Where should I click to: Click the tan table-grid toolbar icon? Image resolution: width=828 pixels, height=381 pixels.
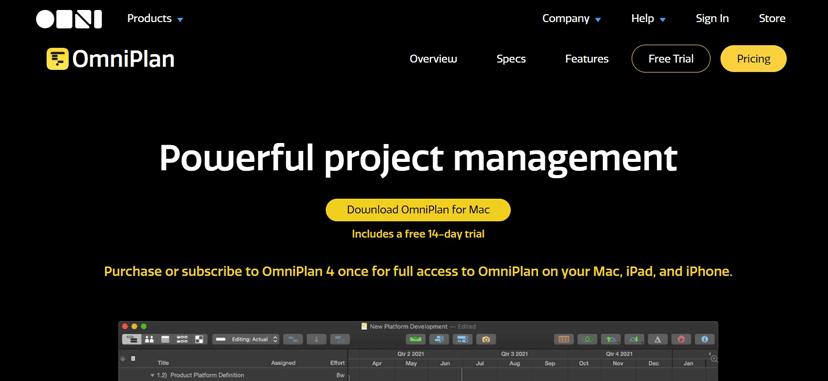(563, 339)
